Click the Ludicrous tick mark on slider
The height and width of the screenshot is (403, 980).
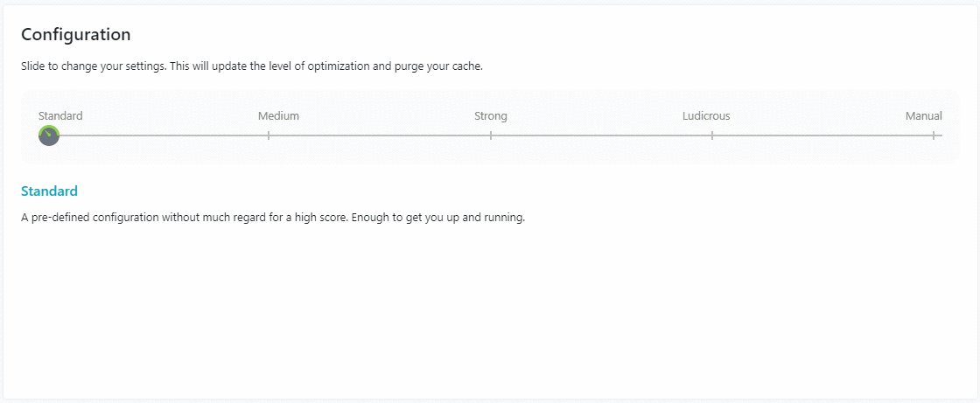pyautogui.click(x=712, y=135)
